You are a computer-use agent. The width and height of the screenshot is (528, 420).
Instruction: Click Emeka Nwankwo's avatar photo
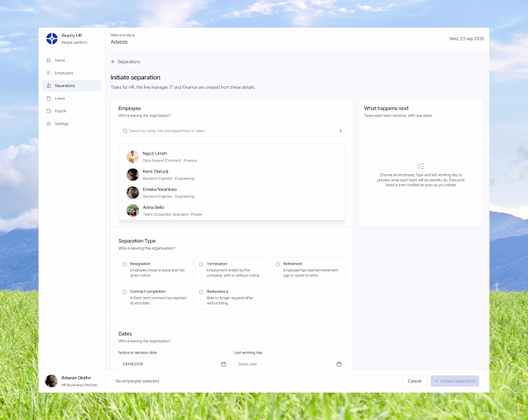coord(133,192)
